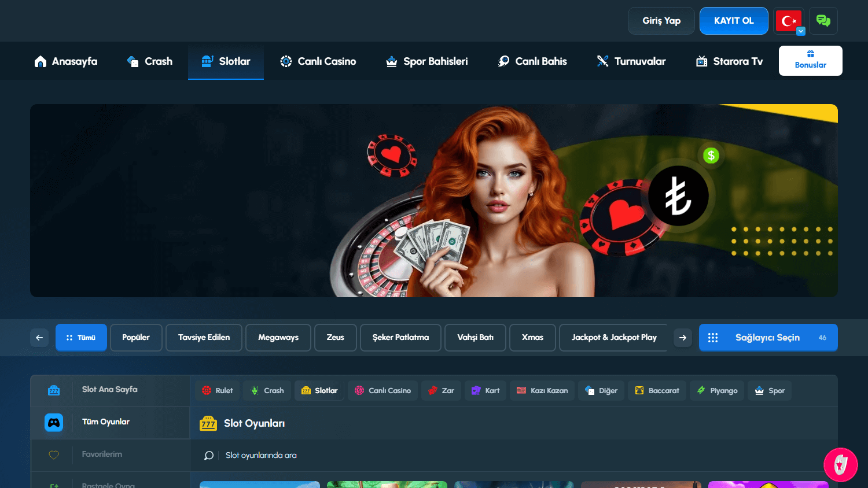Open the language selector with Turkish flag
The height and width of the screenshot is (488, 868).
coord(789,20)
